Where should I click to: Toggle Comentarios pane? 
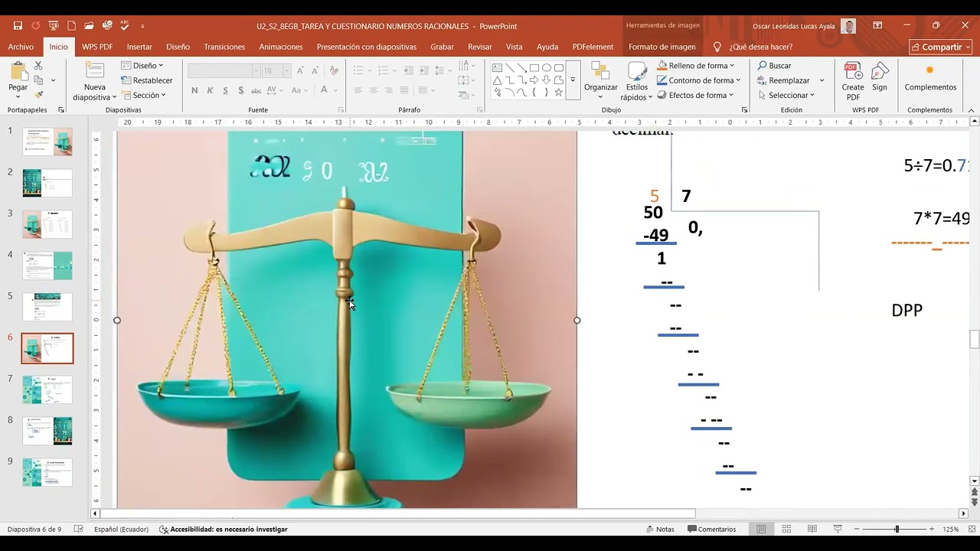712,529
